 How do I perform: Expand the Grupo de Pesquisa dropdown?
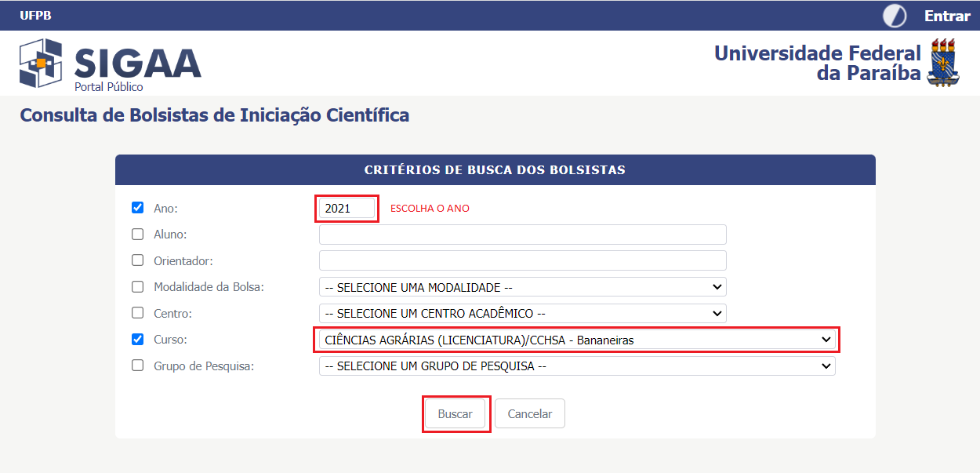[x=576, y=366]
